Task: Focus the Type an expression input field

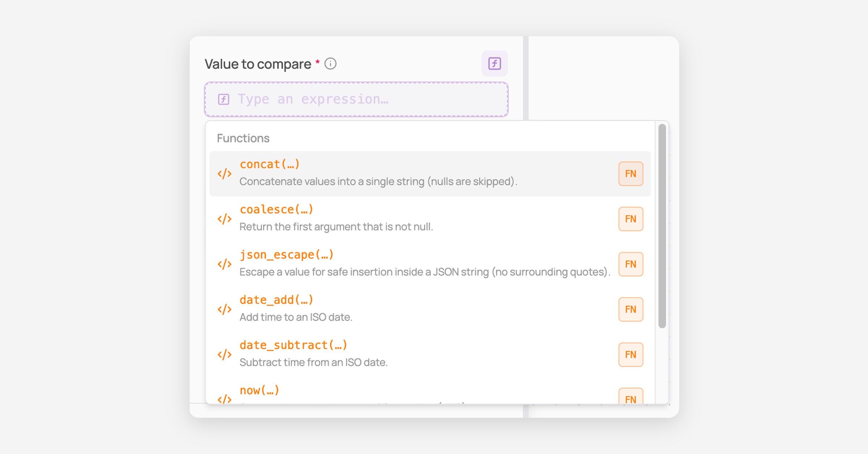Action: [x=356, y=99]
